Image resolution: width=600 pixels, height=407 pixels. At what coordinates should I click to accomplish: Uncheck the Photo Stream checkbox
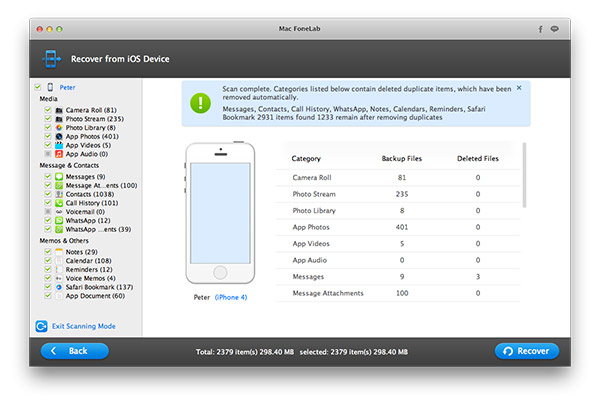[47, 119]
